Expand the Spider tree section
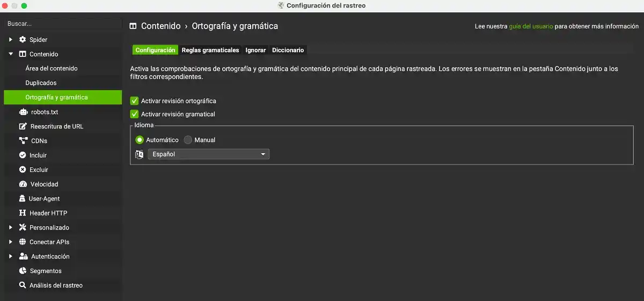Viewport: 644px width, 301px height. click(11, 40)
